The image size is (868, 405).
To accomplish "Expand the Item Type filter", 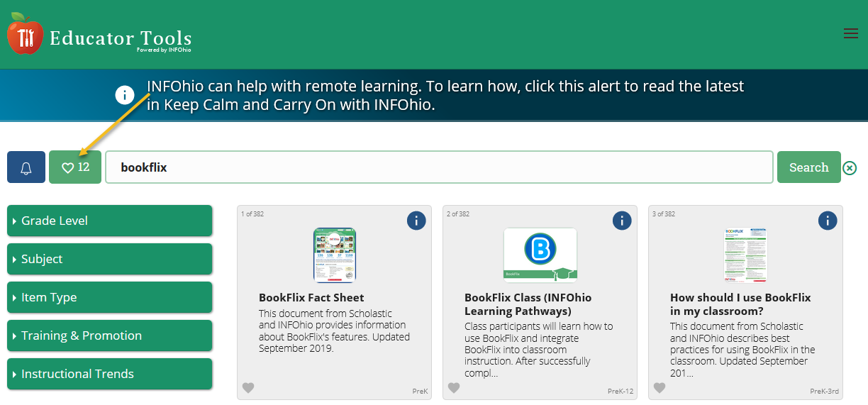I will tap(110, 297).
